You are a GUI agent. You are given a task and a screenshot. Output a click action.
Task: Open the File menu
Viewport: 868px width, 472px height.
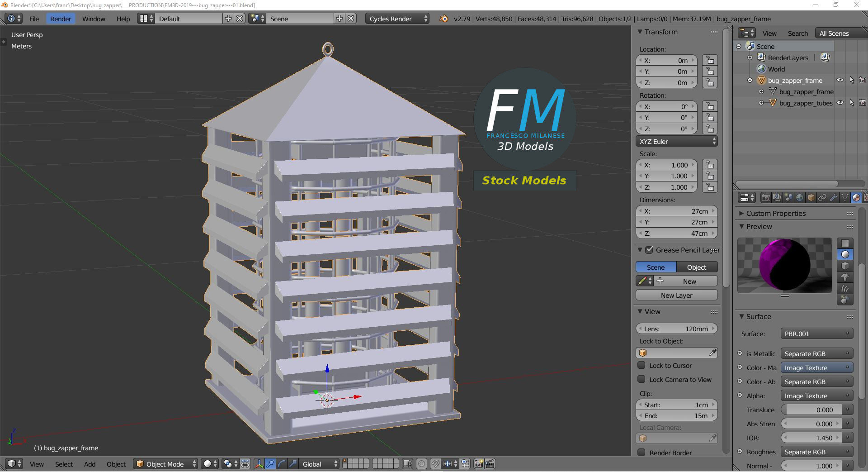[x=34, y=19]
